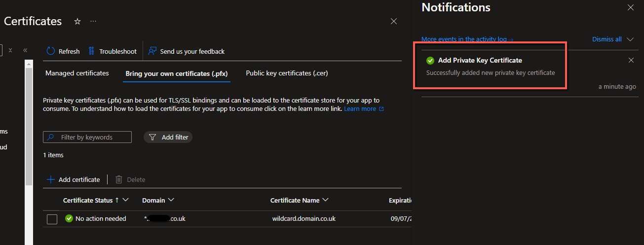The height and width of the screenshot is (245, 644).
Task: Click the plus icon to add certificate
Action: click(50, 179)
